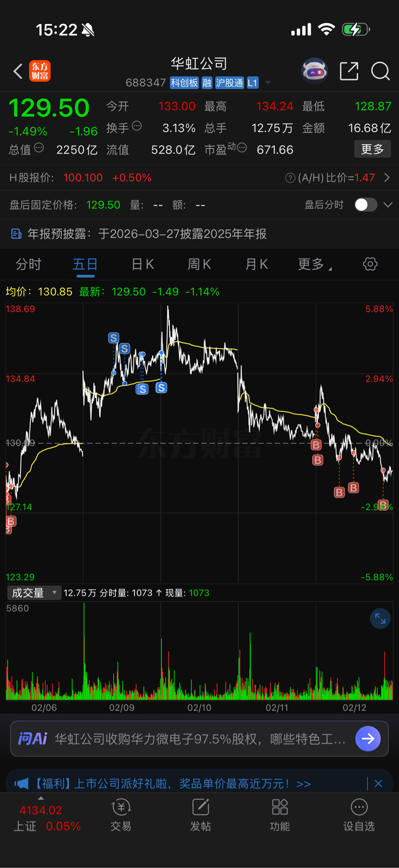Tap the 设自选 watchlist icon
Image resolution: width=399 pixels, height=868 pixels.
359,807
